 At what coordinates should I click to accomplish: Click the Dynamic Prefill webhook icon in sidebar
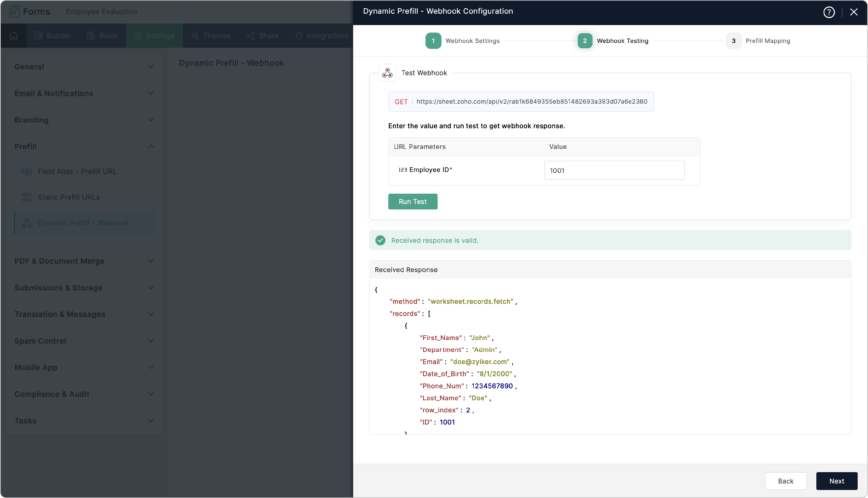pyautogui.click(x=27, y=223)
